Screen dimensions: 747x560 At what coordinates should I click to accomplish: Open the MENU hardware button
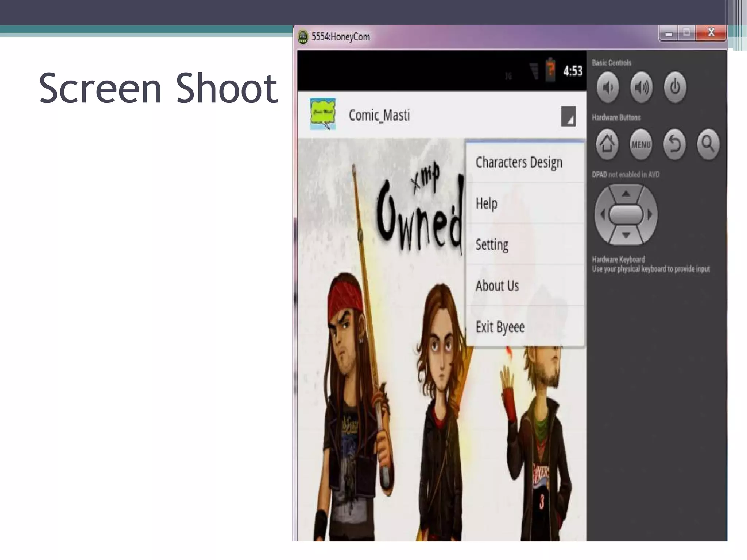click(641, 144)
